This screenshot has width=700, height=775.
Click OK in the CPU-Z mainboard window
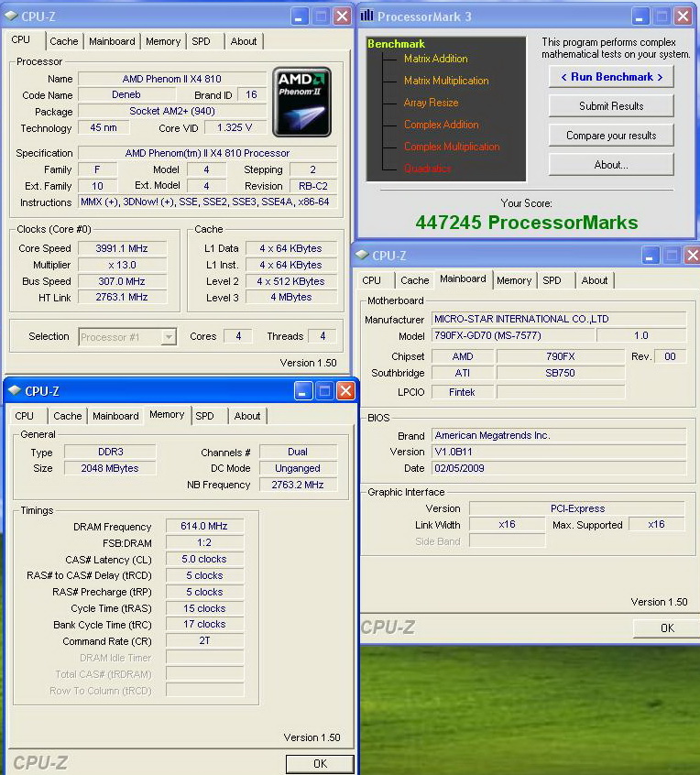pos(667,628)
